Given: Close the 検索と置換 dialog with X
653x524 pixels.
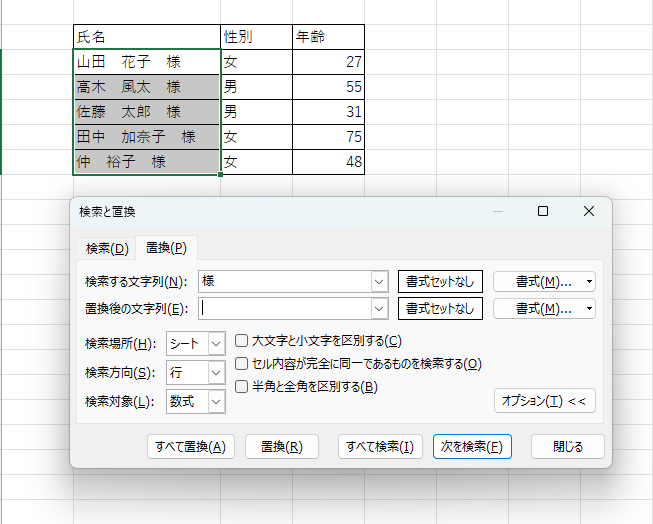Looking at the screenshot, I should pos(589,211).
